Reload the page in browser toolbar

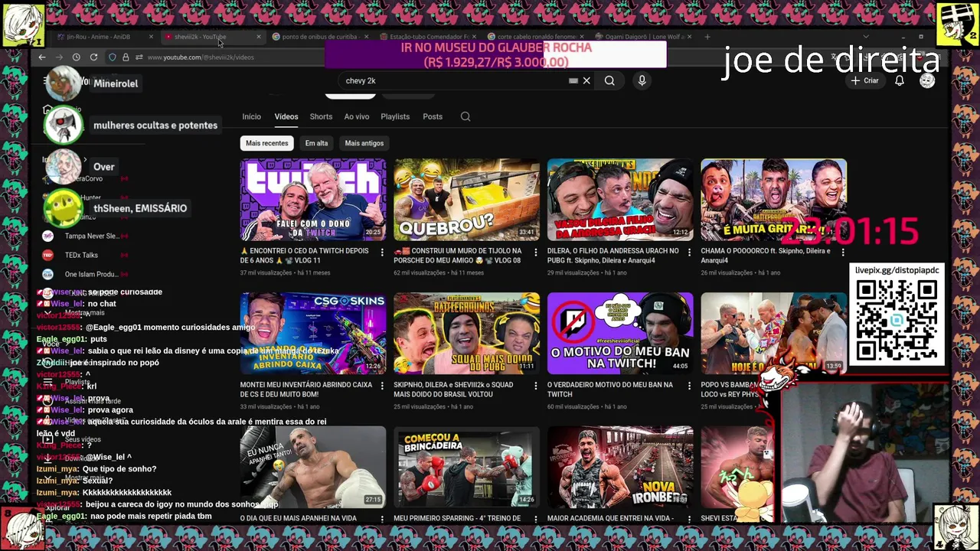coord(93,57)
